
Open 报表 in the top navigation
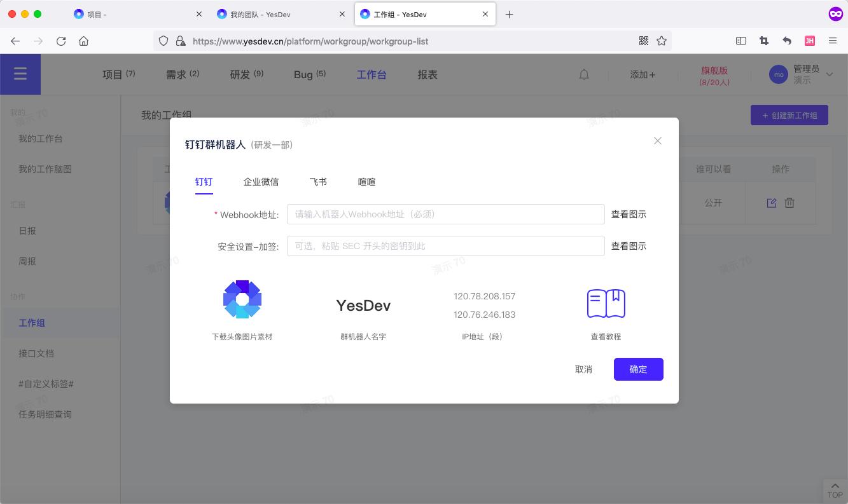click(x=427, y=74)
